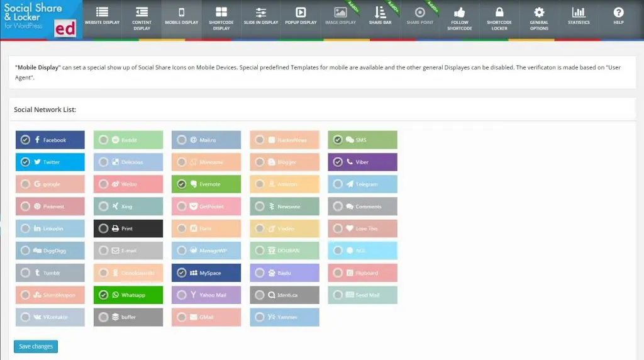The height and width of the screenshot is (360, 644).
Task: Click the Save changes button
Action: click(36, 346)
